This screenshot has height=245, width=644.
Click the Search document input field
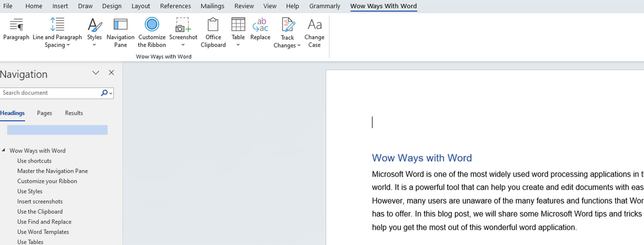[x=50, y=93]
